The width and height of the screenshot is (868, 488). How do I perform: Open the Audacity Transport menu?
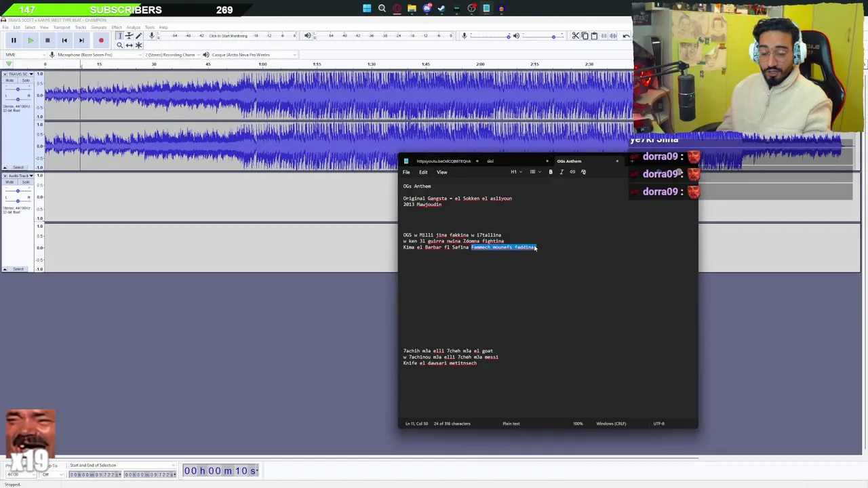click(x=61, y=27)
